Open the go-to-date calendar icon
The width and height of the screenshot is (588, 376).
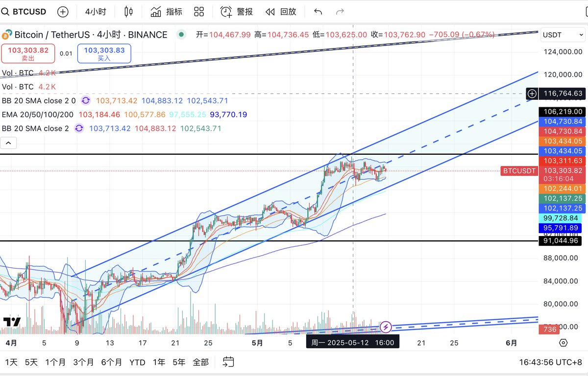point(228,362)
